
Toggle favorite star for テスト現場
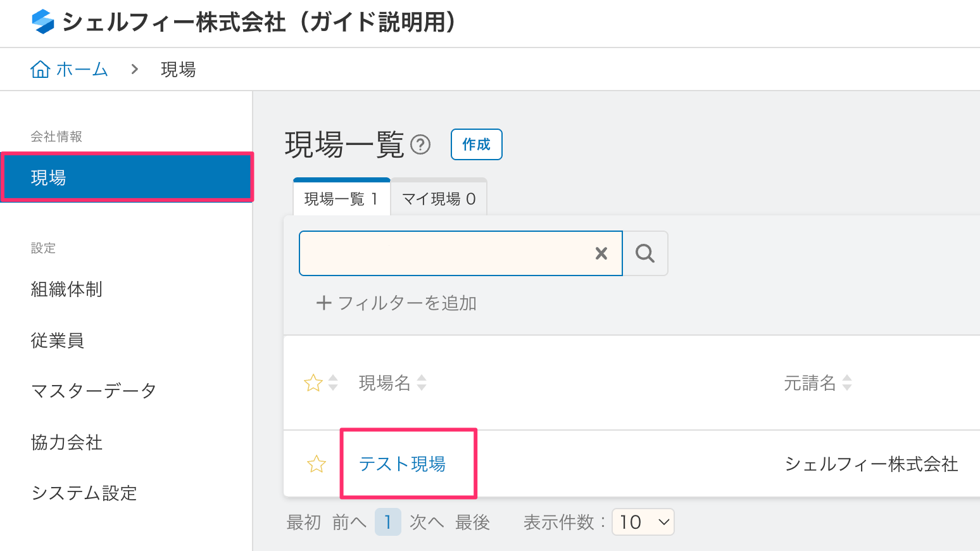tap(317, 464)
